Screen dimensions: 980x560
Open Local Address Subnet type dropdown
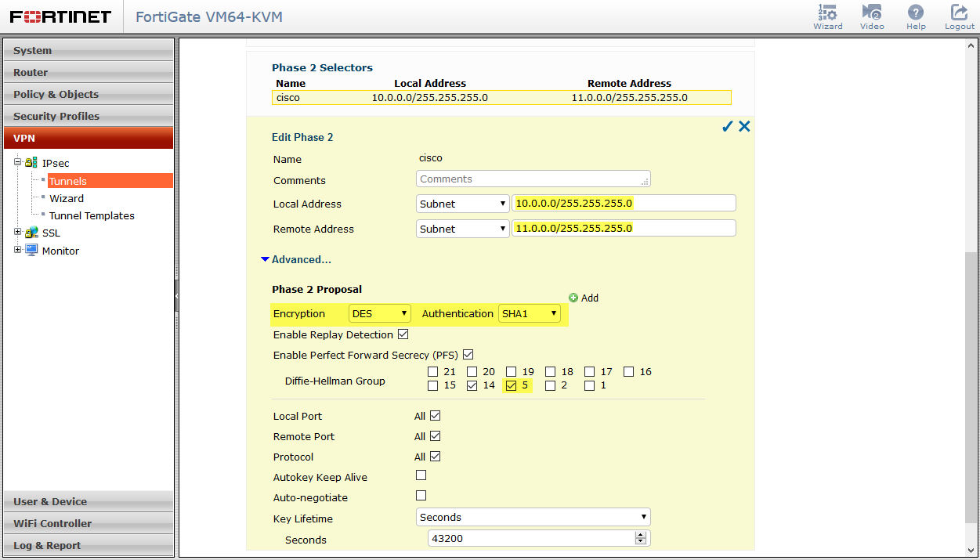coord(463,204)
